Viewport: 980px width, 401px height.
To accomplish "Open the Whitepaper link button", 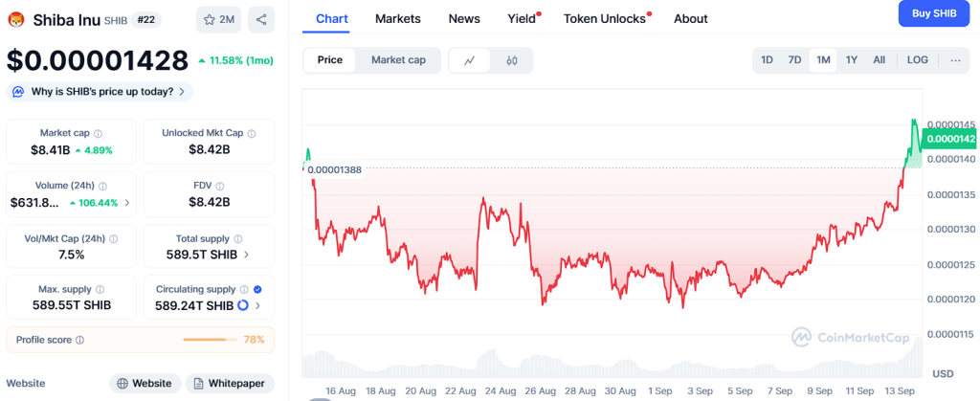I will pyautogui.click(x=230, y=383).
